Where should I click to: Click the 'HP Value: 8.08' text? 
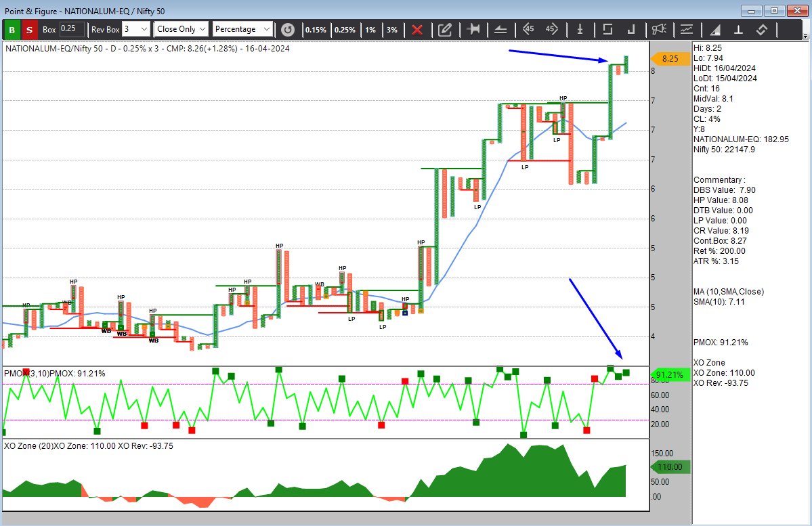pos(721,200)
